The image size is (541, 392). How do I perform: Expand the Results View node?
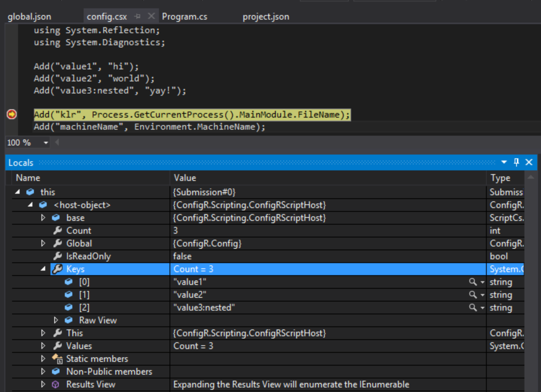43,384
